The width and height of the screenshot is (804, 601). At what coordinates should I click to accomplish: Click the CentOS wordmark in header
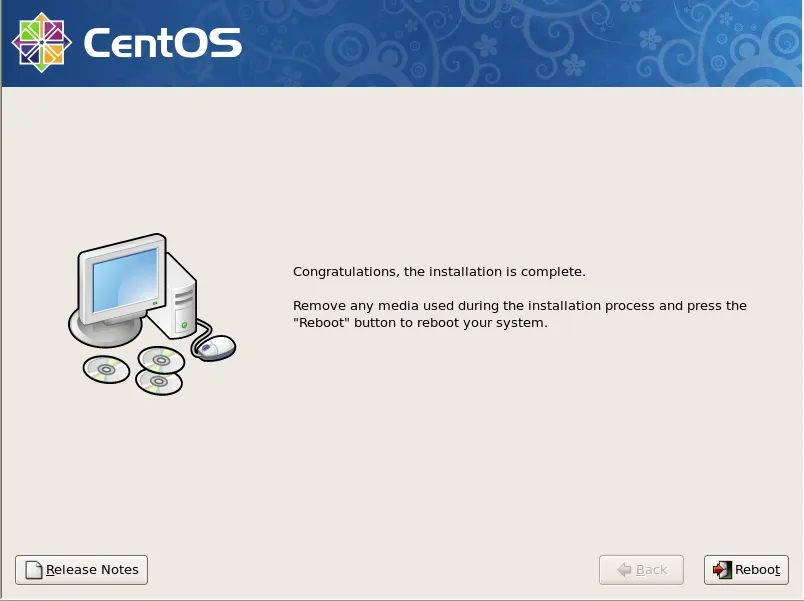coord(162,43)
